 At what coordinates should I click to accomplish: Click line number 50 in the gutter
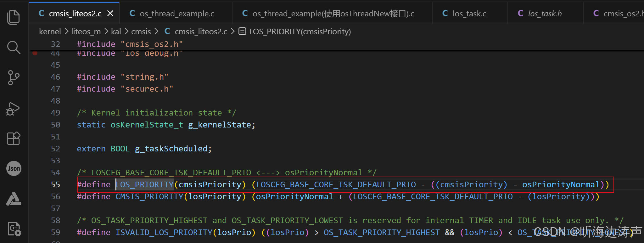tap(55, 125)
